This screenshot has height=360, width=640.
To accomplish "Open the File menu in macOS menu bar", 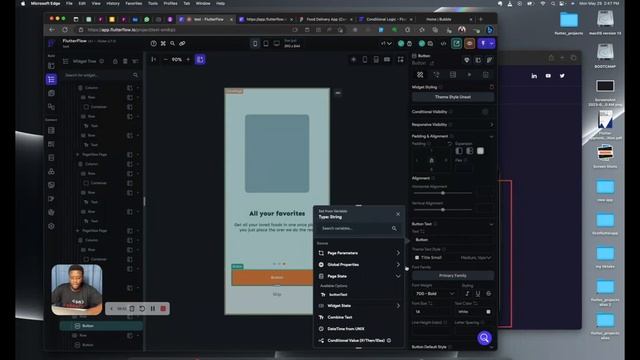I will click(x=69, y=3).
